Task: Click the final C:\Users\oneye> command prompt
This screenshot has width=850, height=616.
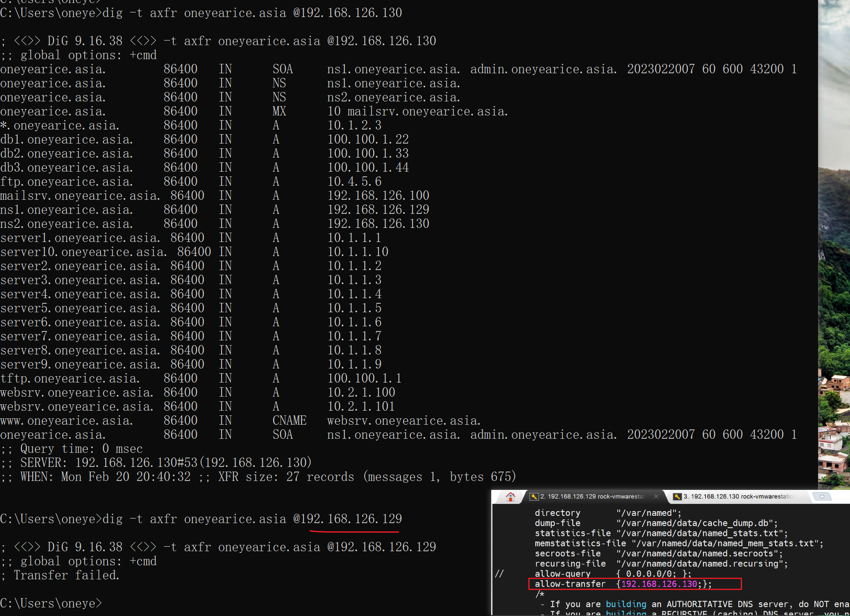Action: pyautogui.click(x=51, y=604)
